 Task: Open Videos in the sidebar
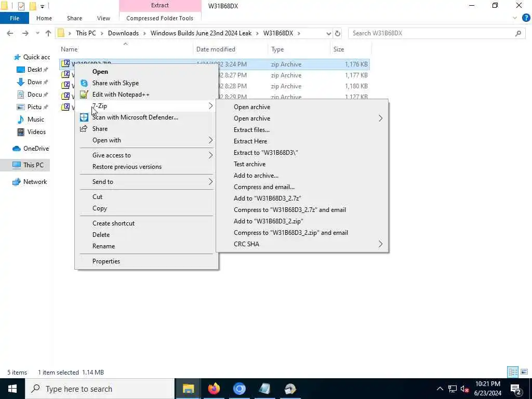(31, 132)
